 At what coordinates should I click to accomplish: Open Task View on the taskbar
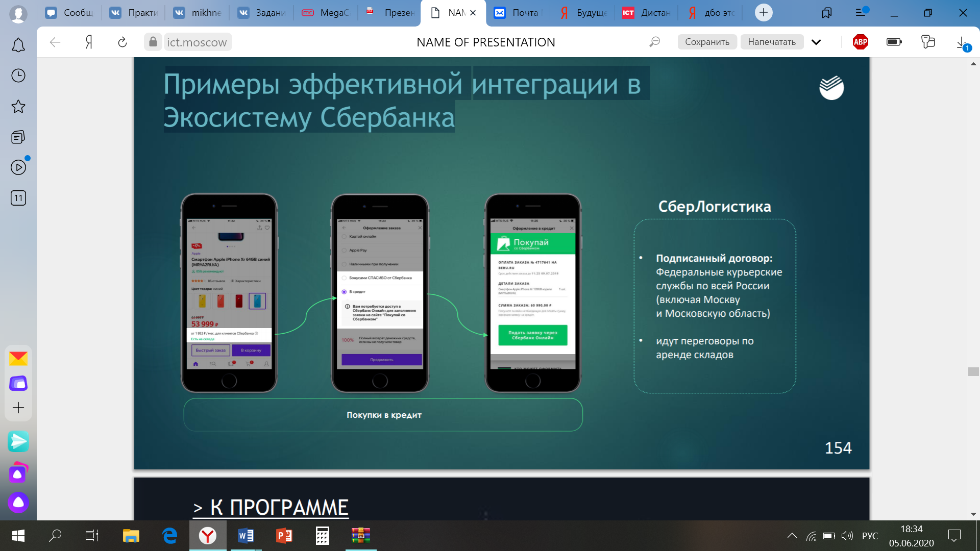pos(92,536)
